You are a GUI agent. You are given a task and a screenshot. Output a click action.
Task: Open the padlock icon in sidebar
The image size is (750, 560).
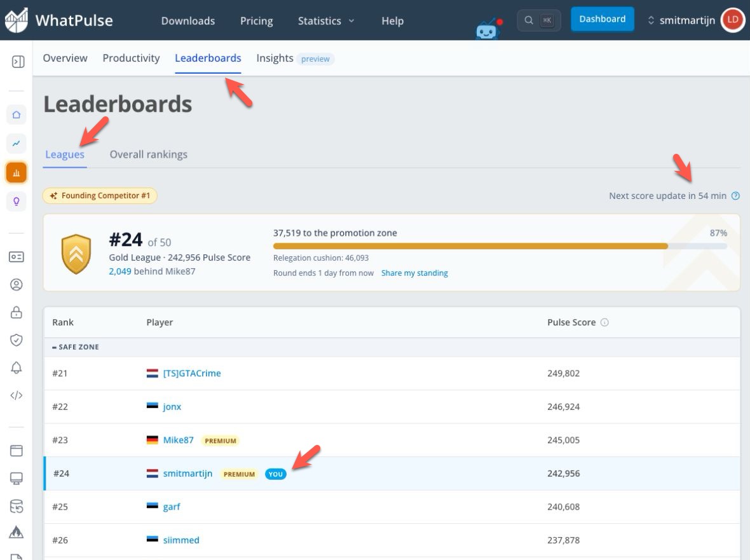[x=17, y=312]
